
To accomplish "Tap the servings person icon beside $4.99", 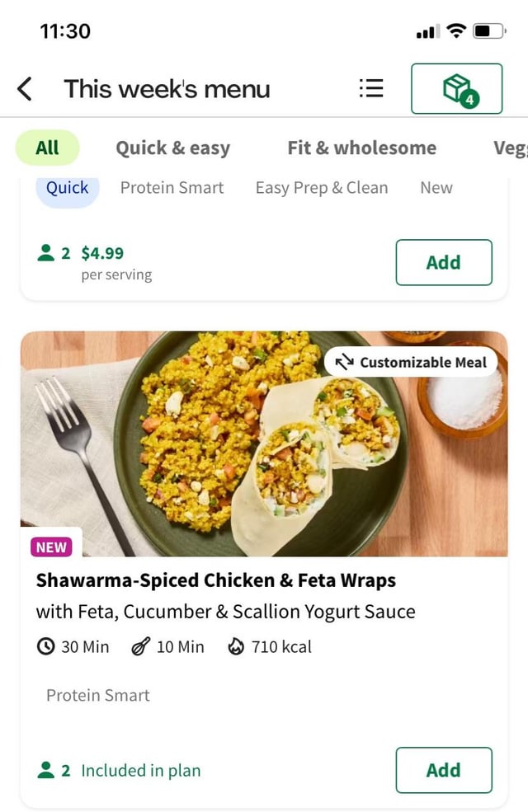I will tap(46, 253).
